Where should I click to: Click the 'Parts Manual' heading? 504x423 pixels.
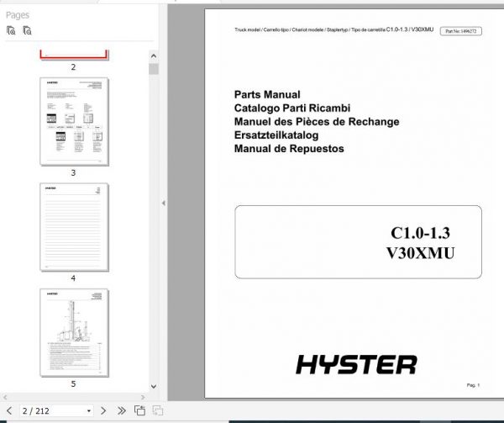click(267, 94)
